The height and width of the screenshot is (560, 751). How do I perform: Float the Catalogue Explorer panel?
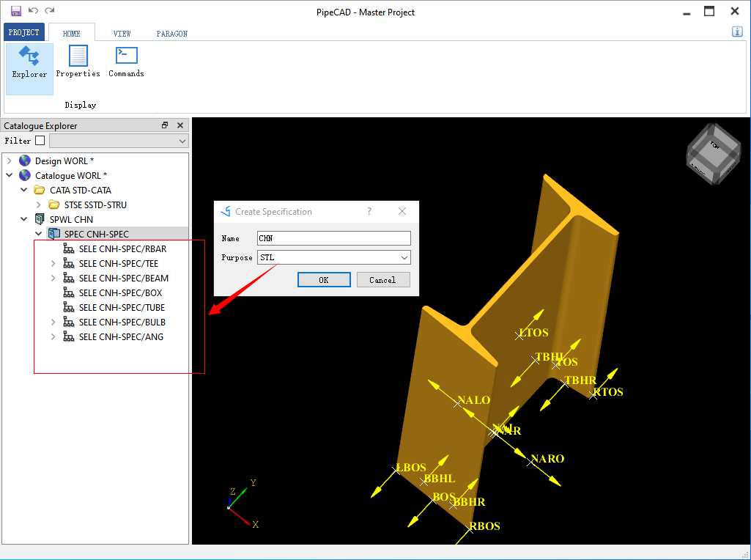[165, 125]
